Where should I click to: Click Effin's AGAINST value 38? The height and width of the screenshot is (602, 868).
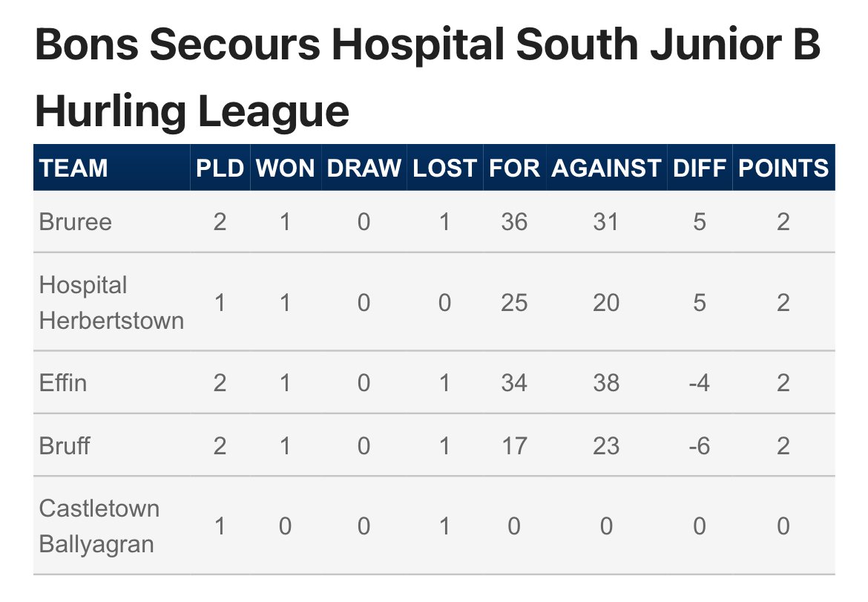click(x=606, y=383)
